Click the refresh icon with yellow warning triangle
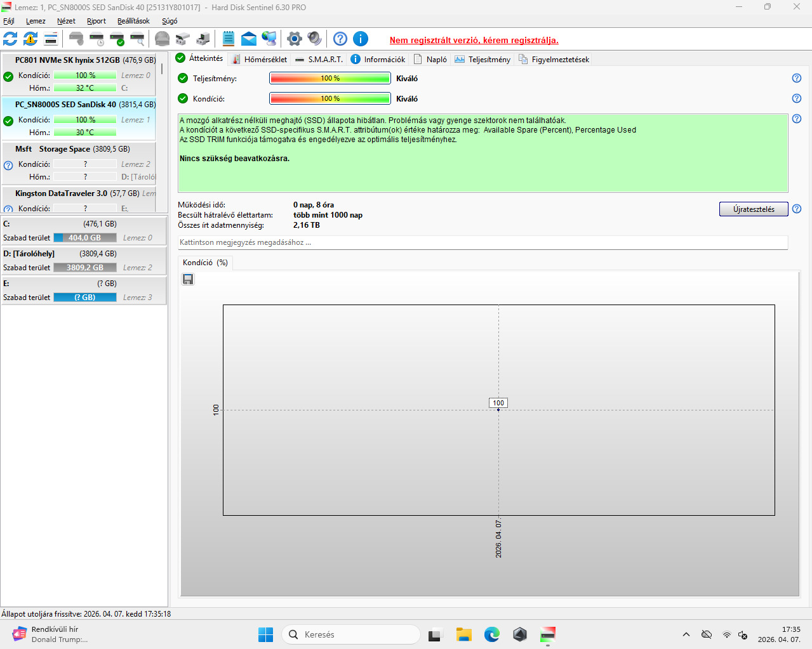The height and width of the screenshot is (649, 812). [x=30, y=39]
